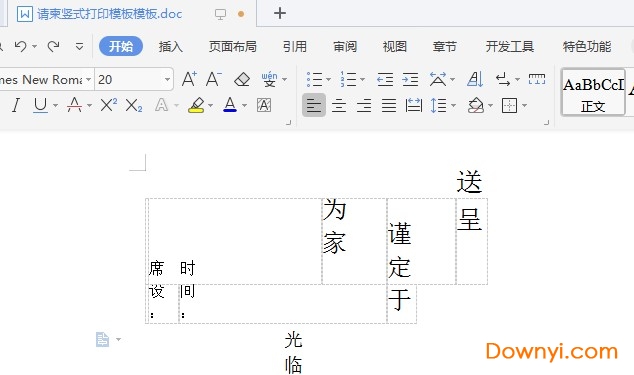The width and height of the screenshot is (634, 375).
Task: Toggle strikethrough formatting
Action: [74, 105]
